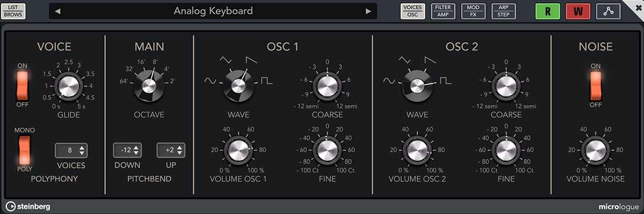Click the OSC 1 Coarse knob
This screenshot has height=214, width=644.
[x=327, y=87]
